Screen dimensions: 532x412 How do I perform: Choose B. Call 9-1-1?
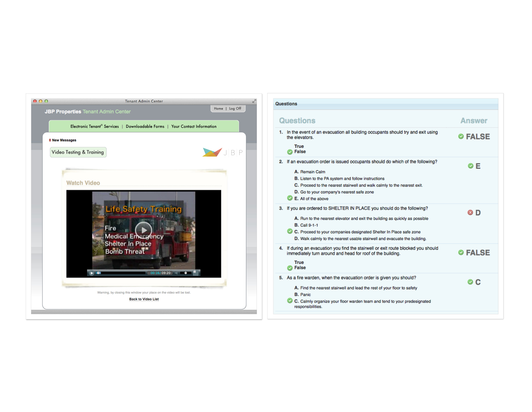306,225
